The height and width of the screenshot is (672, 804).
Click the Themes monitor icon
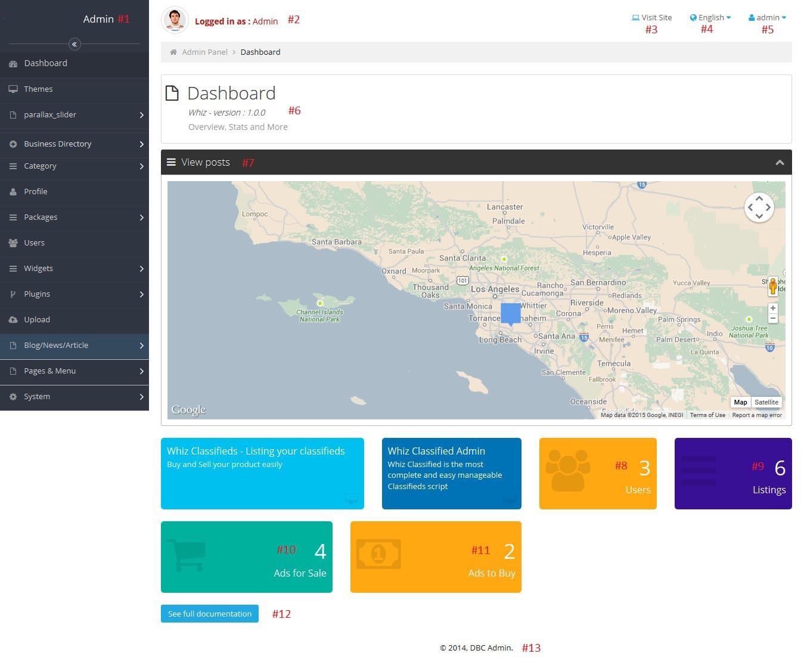pos(13,89)
